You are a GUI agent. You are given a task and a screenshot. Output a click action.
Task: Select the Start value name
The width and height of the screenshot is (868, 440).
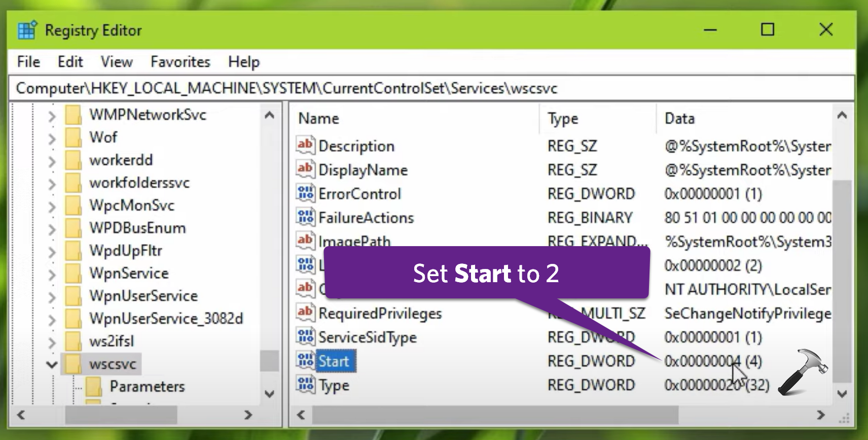334,361
